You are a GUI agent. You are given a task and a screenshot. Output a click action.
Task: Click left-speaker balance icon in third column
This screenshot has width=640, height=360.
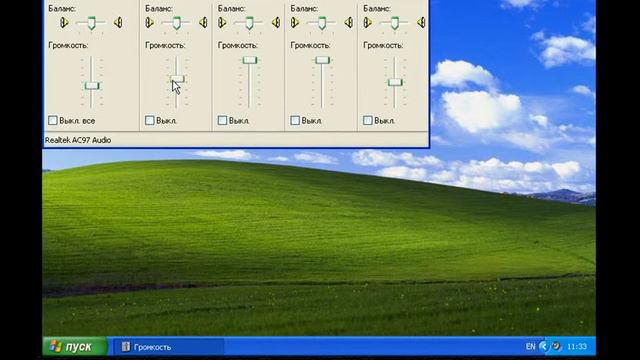point(222,22)
